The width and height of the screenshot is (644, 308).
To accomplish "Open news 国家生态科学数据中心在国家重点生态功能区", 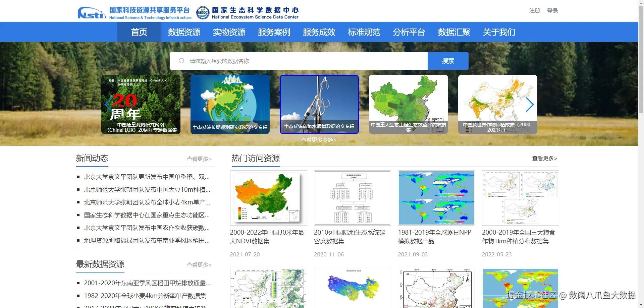I will pyautogui.click(x=147, y=215).
